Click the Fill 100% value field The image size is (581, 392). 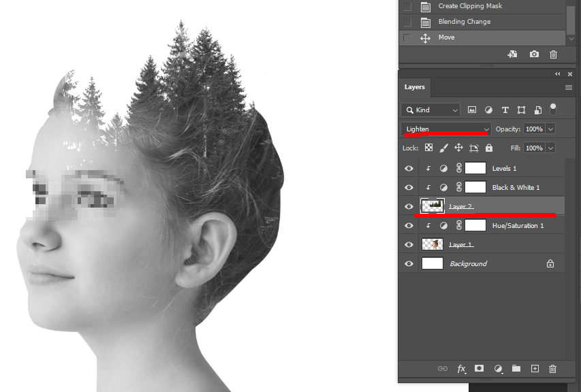click(534, 148)
